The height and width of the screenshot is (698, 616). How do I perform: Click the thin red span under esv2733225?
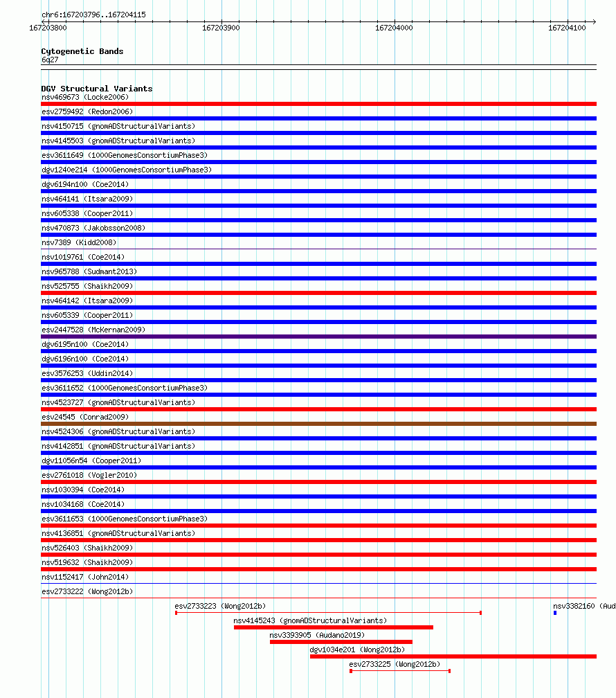point(400,671)
